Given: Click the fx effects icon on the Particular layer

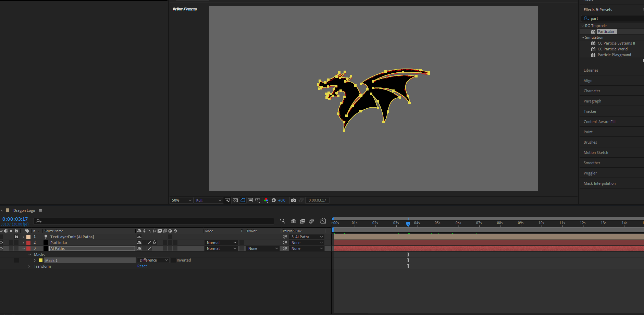Looking at the screenshot, I should 154,242.
